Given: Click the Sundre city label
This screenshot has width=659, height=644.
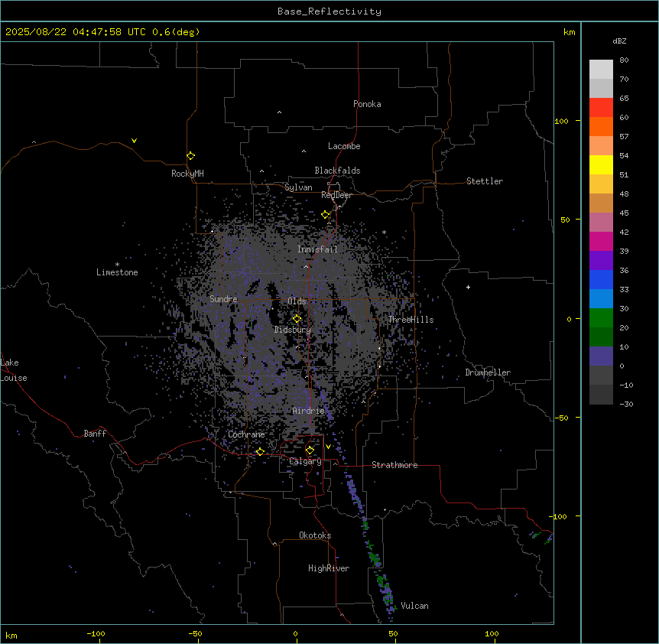Looking at the screenshot, I should (x=223, y=299).
